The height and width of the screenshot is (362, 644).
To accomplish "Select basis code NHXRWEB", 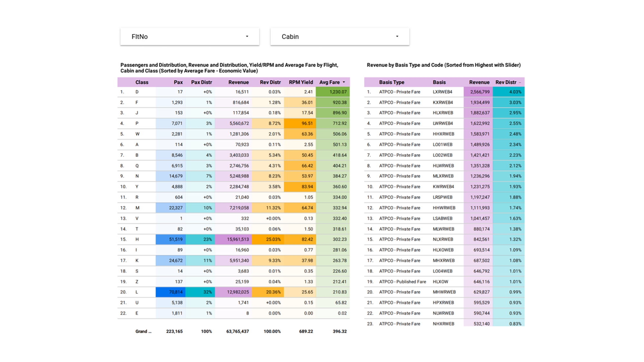I will tap(443, 324).
